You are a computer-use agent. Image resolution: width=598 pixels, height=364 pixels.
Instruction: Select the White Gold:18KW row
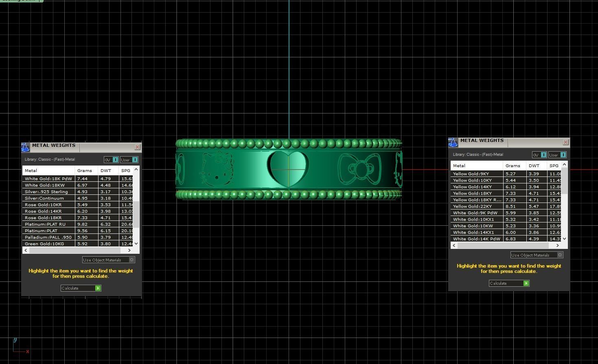click(x=78, y=185)
